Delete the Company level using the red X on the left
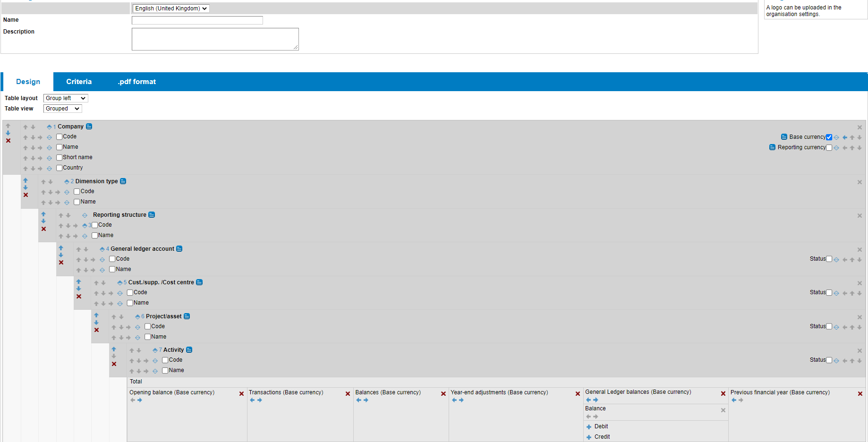 (x=8, y=141)
